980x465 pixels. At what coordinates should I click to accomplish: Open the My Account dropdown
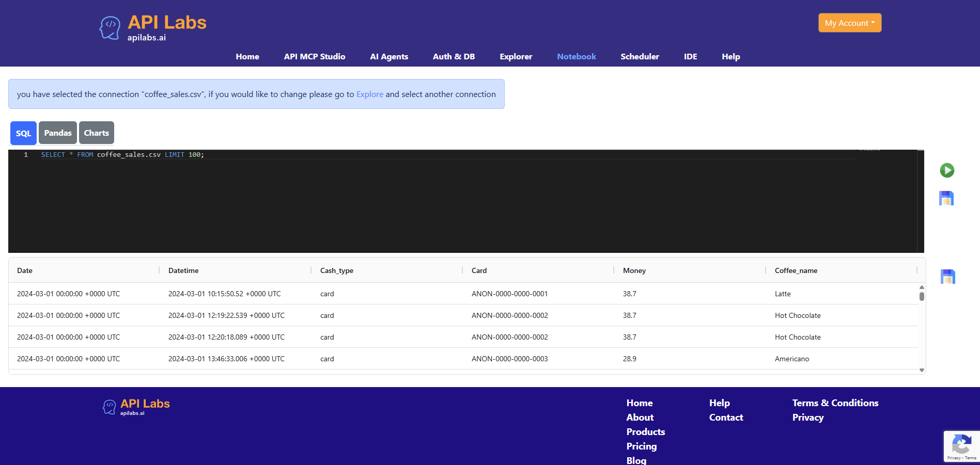(850, 23)
